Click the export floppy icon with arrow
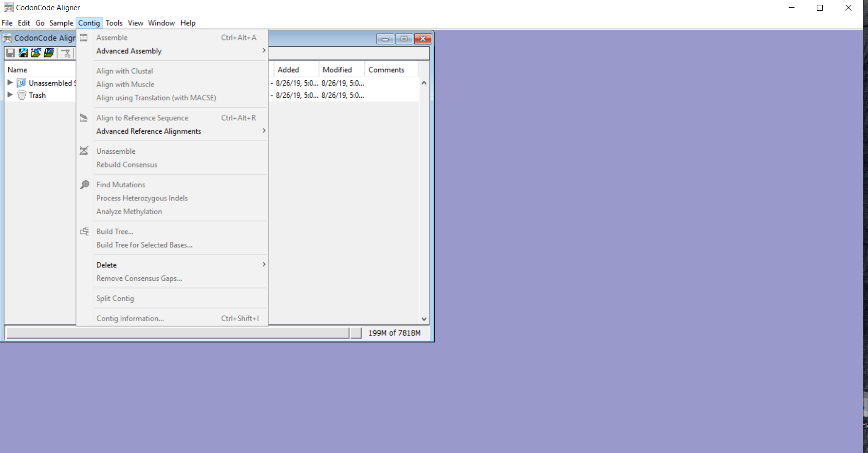This screenshot has height=453, width=868. [23, 53]
